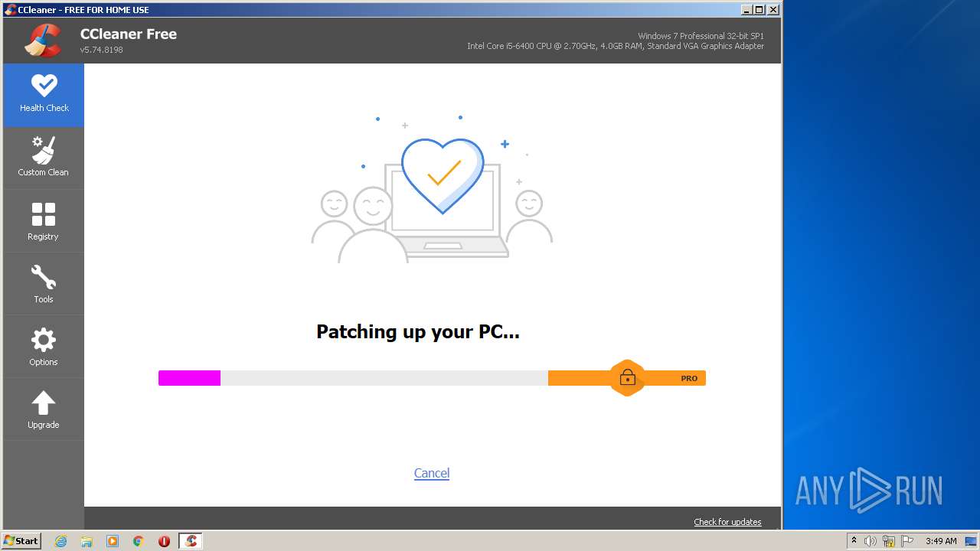Viewport: 980px width, 551px height.
Task: Close the CCleaner window
Action: (773, 10)
